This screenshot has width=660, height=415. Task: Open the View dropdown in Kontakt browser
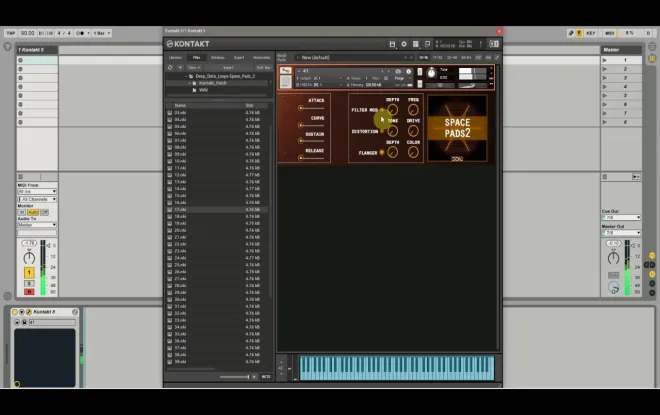[194, 67]
